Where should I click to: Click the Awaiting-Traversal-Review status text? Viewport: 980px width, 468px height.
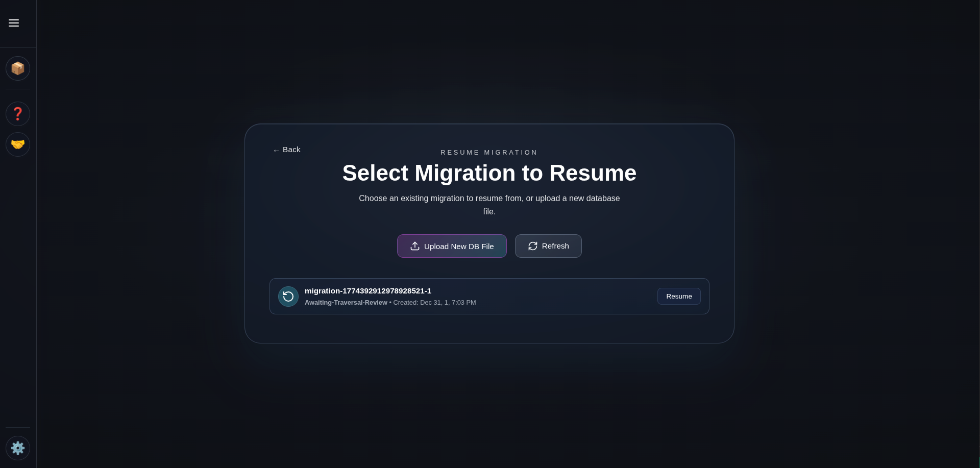[x=346, y=302]
